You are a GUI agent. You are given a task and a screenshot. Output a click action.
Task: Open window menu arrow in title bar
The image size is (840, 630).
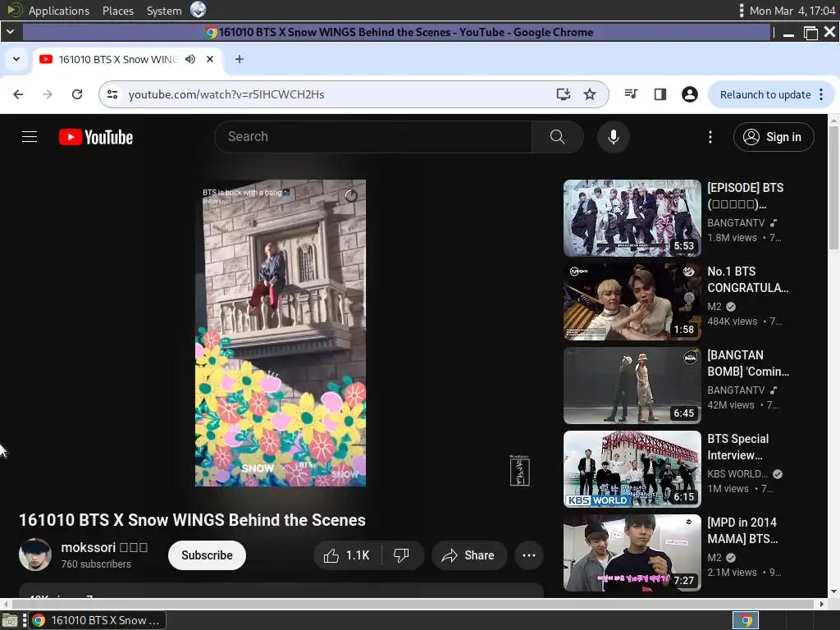pos(10,32)
